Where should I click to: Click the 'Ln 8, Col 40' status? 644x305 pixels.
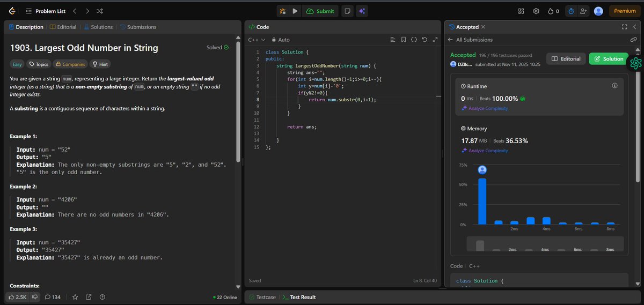click(x=425, y=280)
